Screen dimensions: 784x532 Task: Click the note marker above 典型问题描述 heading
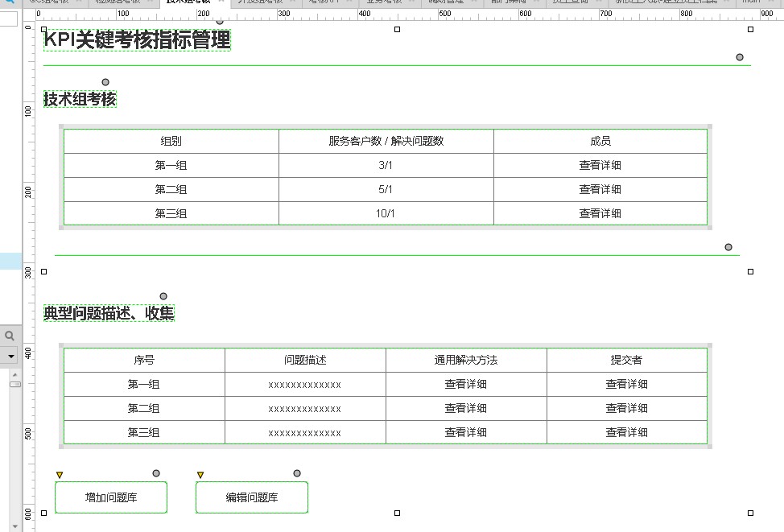click(163, 296)
